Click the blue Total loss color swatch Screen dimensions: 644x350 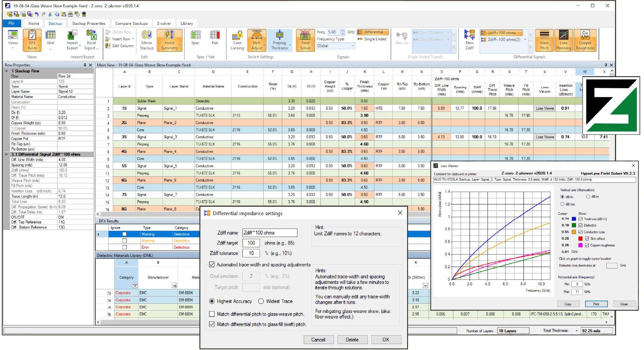pyautogui.click(x=574, y=219)
